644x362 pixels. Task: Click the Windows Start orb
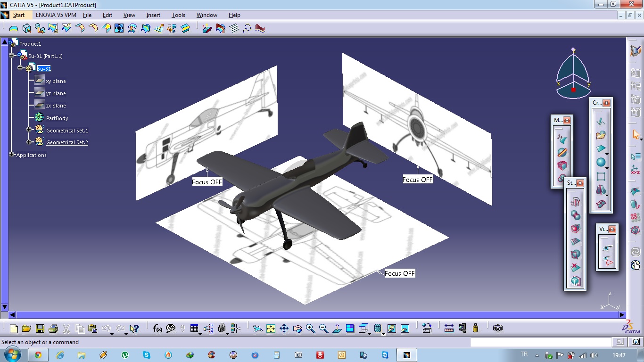click(13, 354)
